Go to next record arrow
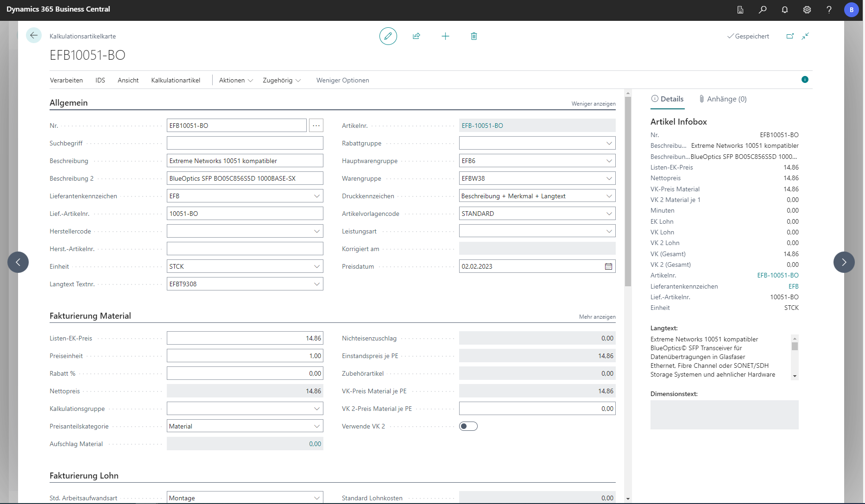 [844, 262]
